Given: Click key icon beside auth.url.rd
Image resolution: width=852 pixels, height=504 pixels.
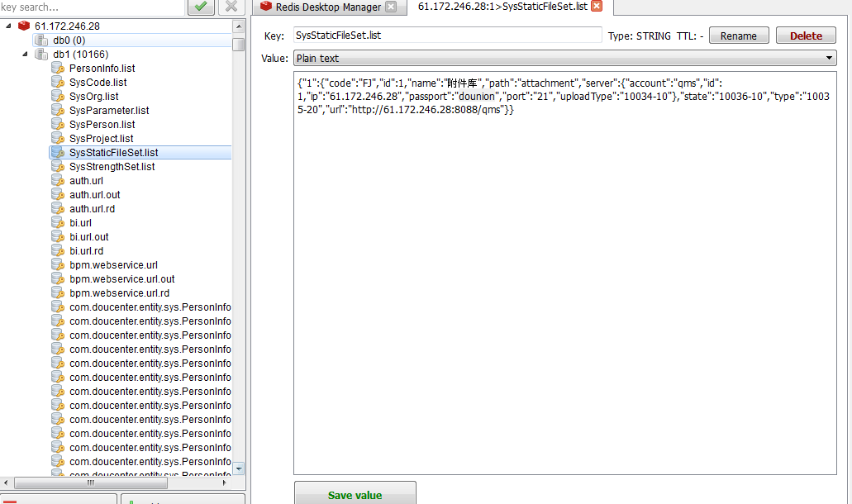Looking at the screenshot, I should pos(58,208).
